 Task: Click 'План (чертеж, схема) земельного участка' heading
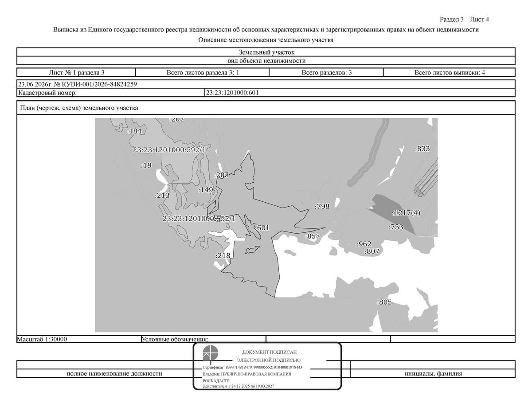tap(79, 108)
